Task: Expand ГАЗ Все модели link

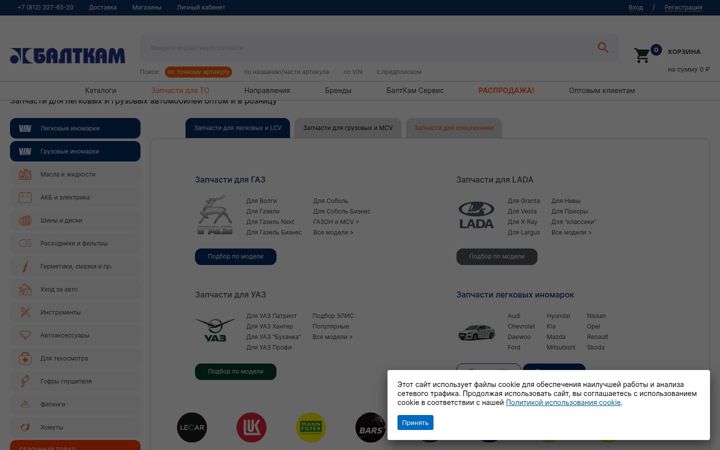Action: [x=333, y=232]
